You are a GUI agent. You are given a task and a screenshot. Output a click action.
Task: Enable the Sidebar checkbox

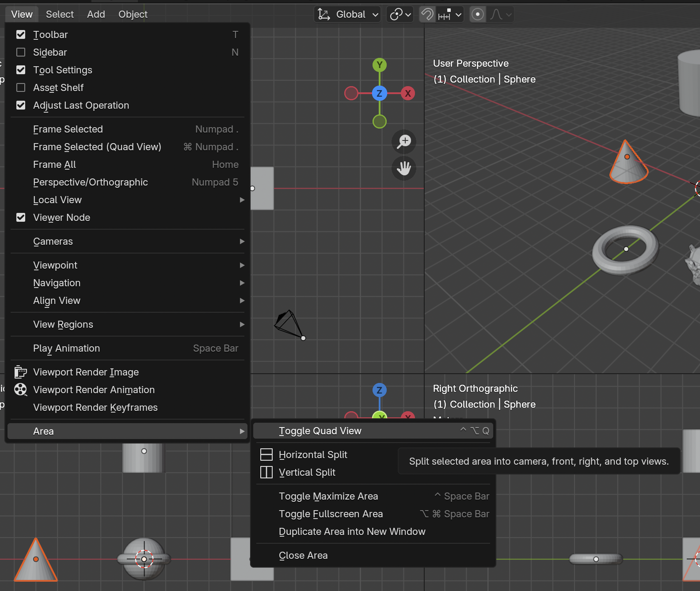[x=21, y=52]
